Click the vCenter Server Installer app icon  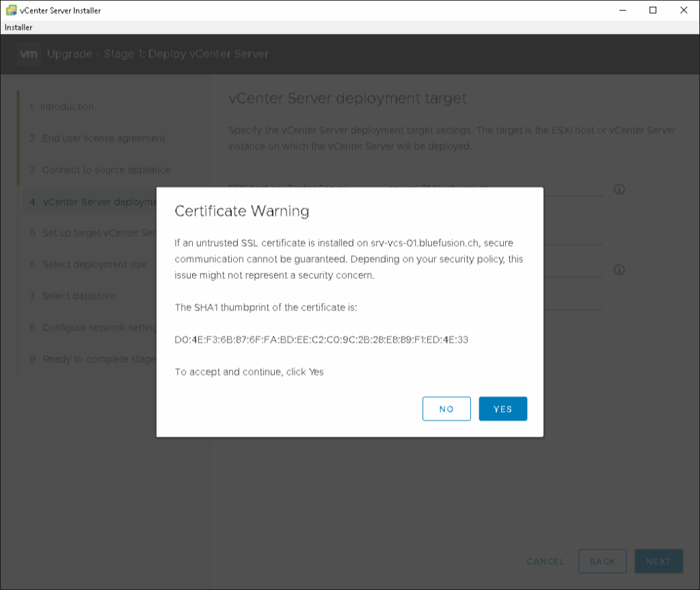click(11, 10)
